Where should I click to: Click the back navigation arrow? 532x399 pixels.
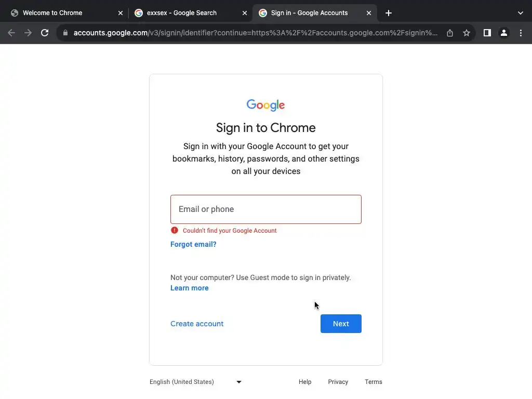tap(11, 33)
